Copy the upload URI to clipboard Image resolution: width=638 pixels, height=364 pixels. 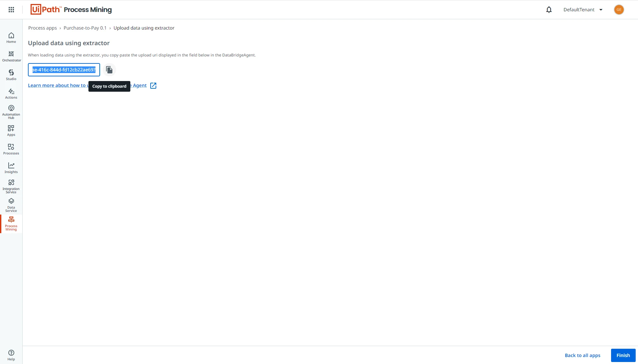tap(109, 70)
